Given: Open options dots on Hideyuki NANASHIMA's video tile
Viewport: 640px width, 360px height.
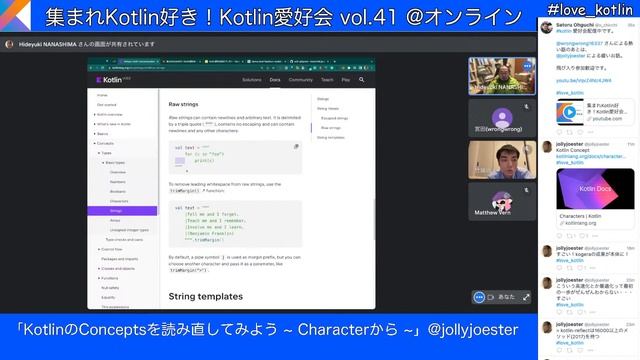Looking at the screenshot, I should tap(527, 66).
